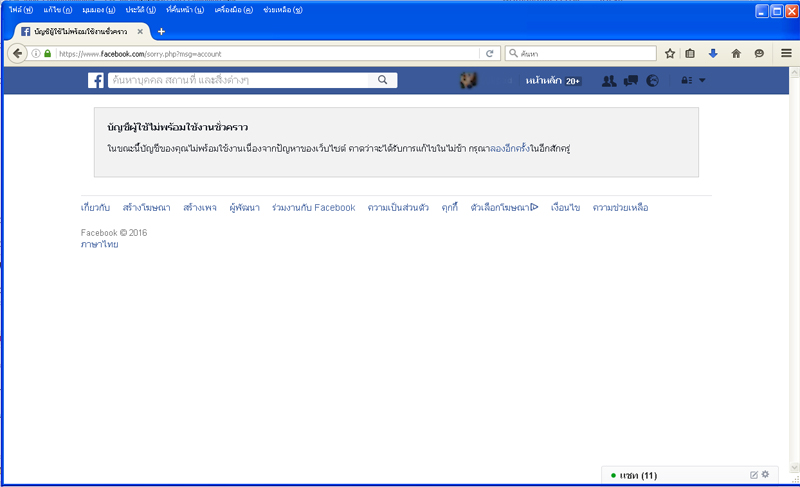Open the ที่คั่นหน้า (Bookmarks) menu
The height and width of the screenshot is (487, 800).
pyautogui.click(x=185, y=10)
